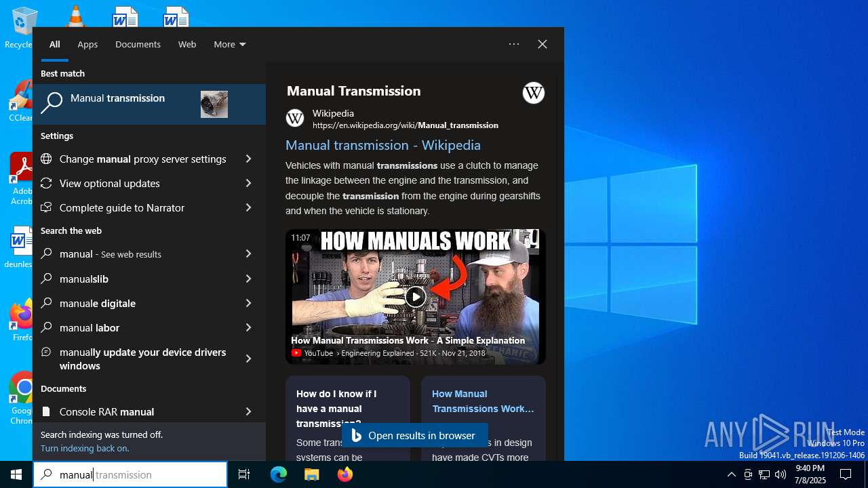Expand the manuale digitale suggestion arrow

(248, 303)
